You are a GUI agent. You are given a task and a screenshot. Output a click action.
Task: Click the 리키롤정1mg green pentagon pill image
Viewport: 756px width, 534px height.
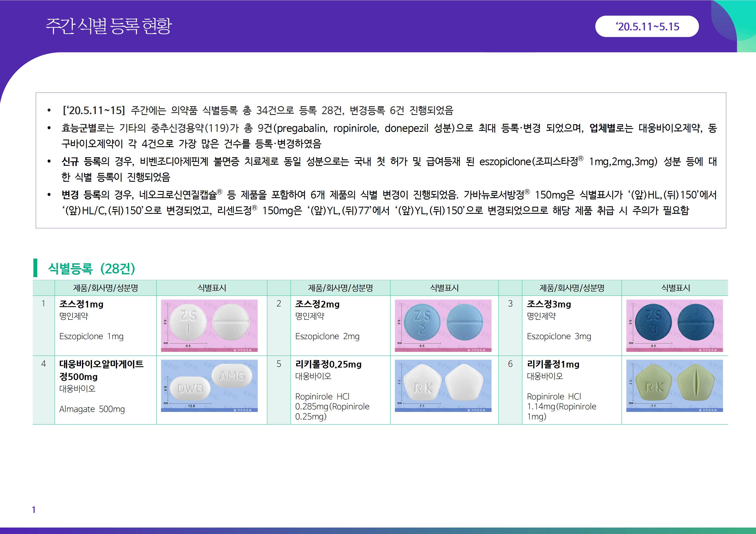pos(674,386)
